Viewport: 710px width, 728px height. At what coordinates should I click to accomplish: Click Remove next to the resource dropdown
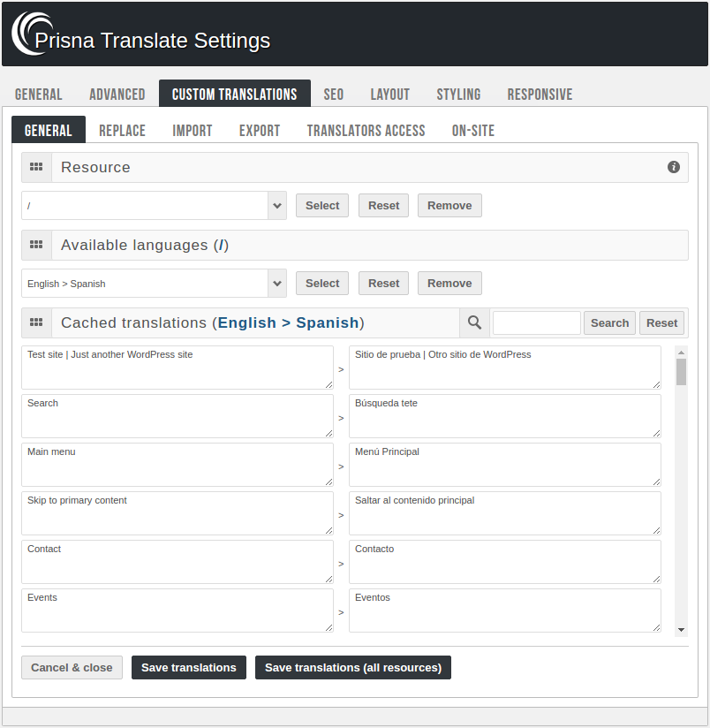tap(449, 205)
